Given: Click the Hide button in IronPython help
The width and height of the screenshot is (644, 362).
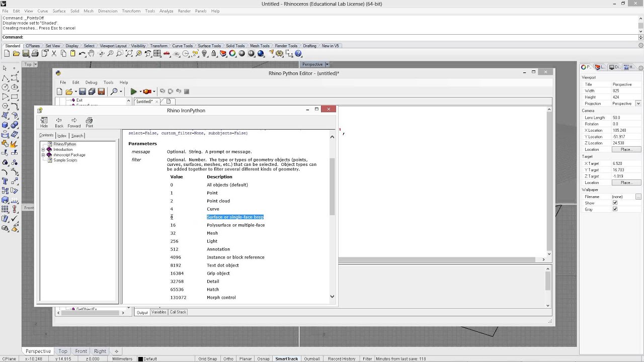Looking at the screenshot, I should (x=44, y=122).
